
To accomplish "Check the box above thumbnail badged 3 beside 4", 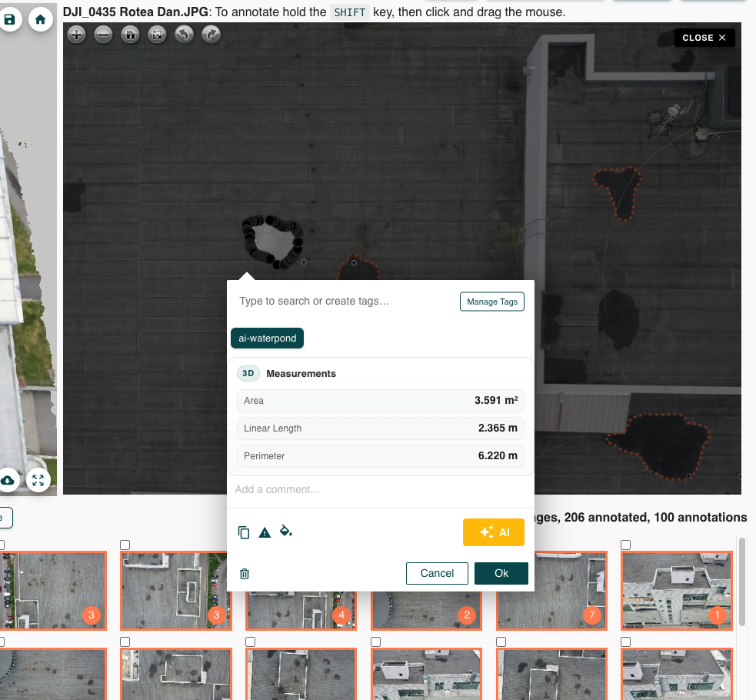I will 125,545.
